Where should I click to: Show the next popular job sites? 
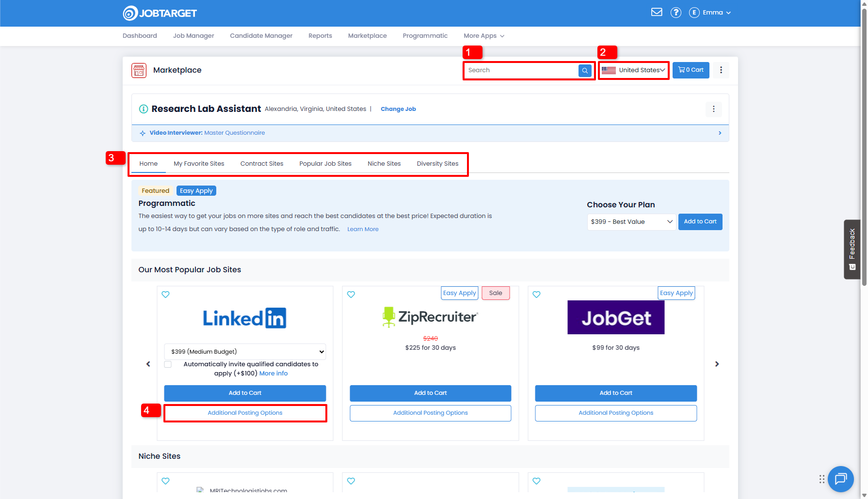coord(717,364)
